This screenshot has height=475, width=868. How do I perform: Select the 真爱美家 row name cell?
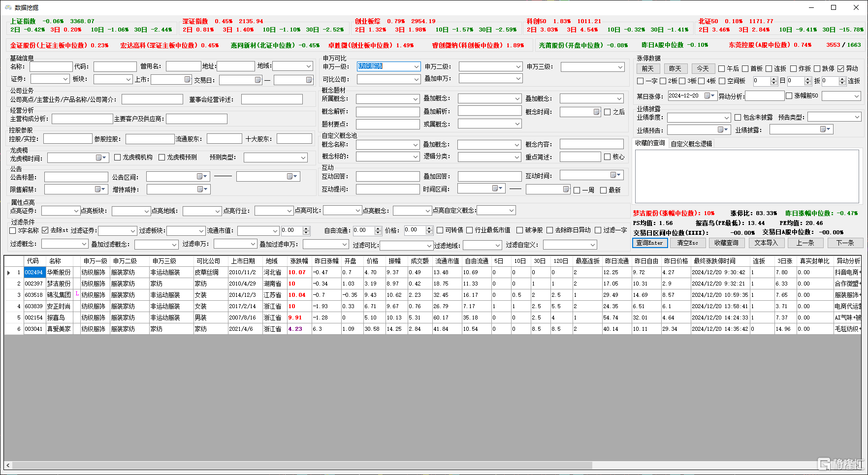tap(59, 329)
